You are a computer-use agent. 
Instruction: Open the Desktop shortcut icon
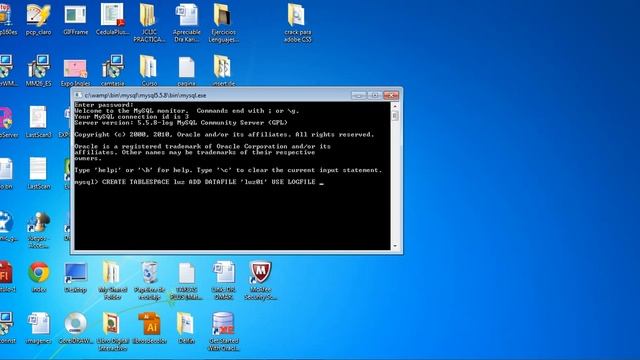76,277
